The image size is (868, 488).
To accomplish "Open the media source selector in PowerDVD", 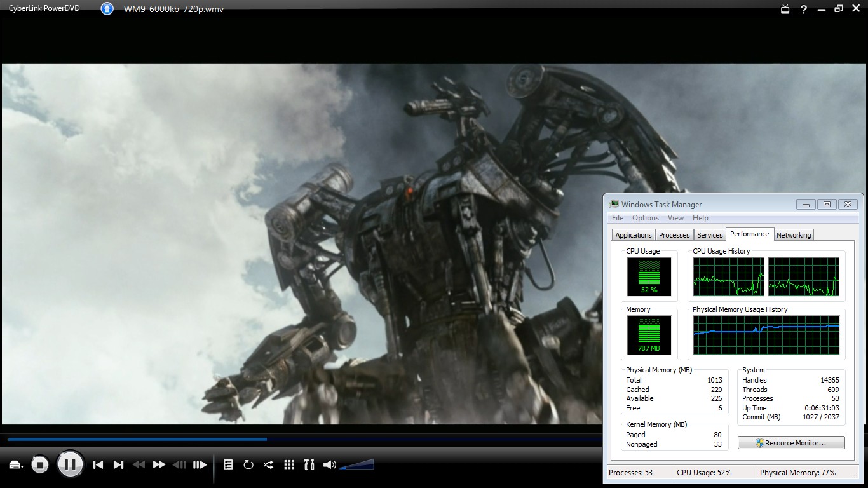I will tap(16, 465).
